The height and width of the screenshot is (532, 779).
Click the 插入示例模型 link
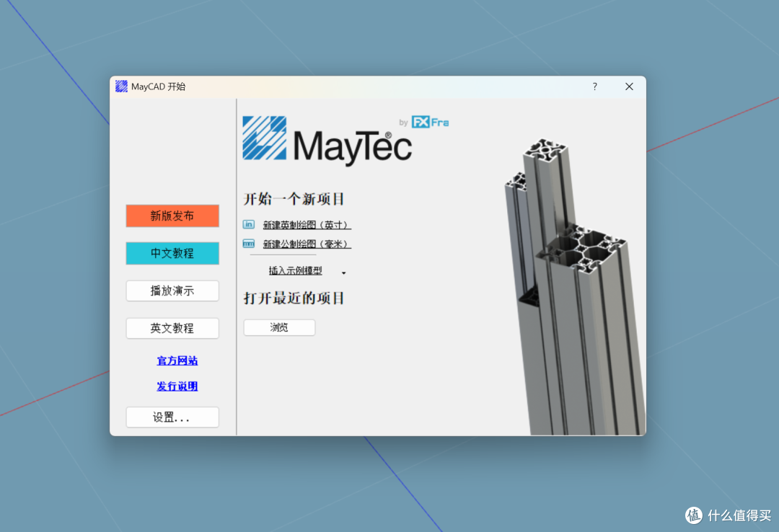pyautogui.click(x=295, y=271)
